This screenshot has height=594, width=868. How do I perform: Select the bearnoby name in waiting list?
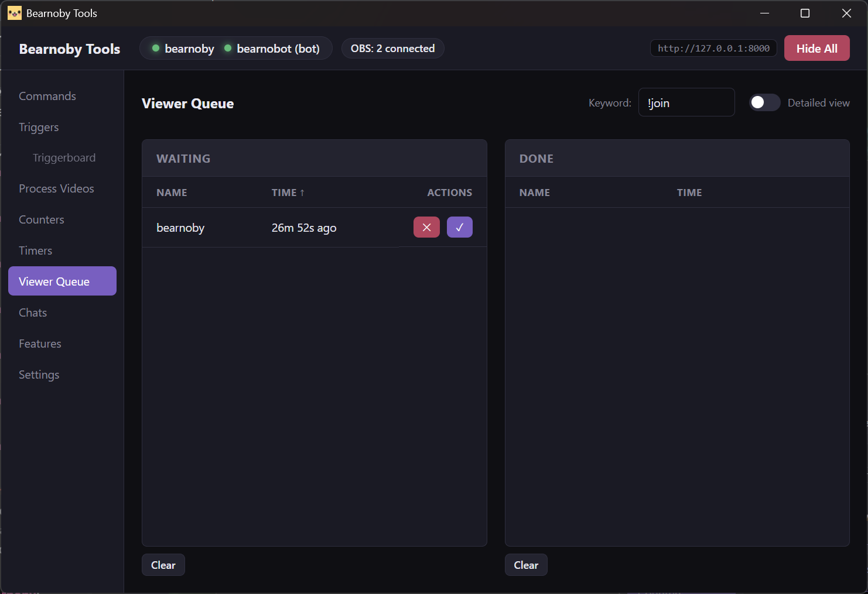click(180, 228)
